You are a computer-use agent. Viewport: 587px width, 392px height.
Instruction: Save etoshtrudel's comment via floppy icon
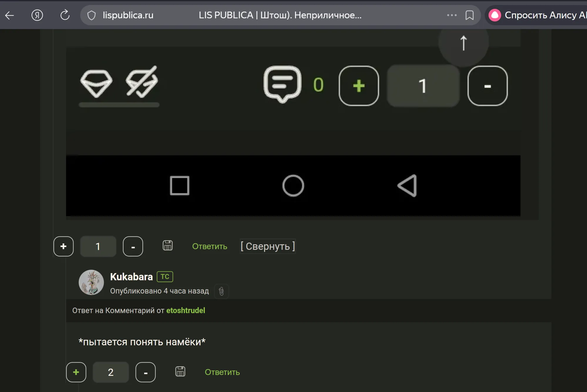[168, 246]
